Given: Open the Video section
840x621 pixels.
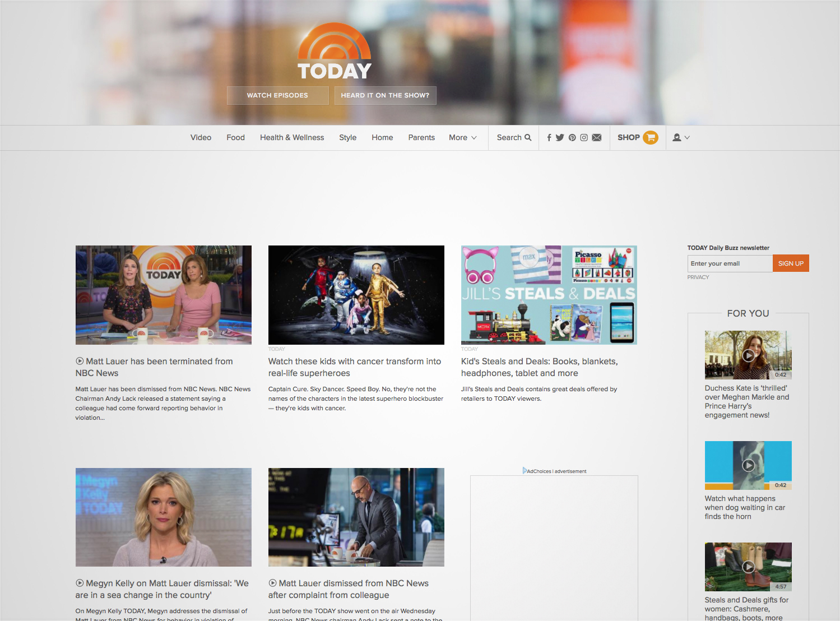Looking at the screenshot, I should tap(201, 137).
